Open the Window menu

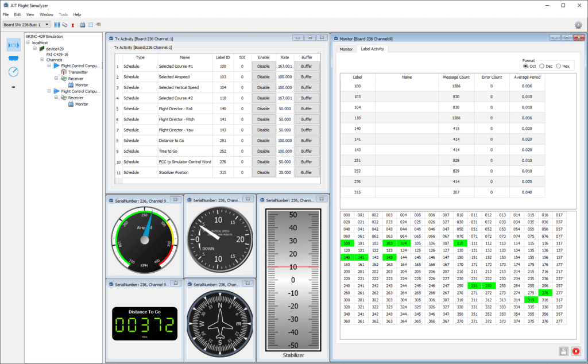tap(46, 14)
